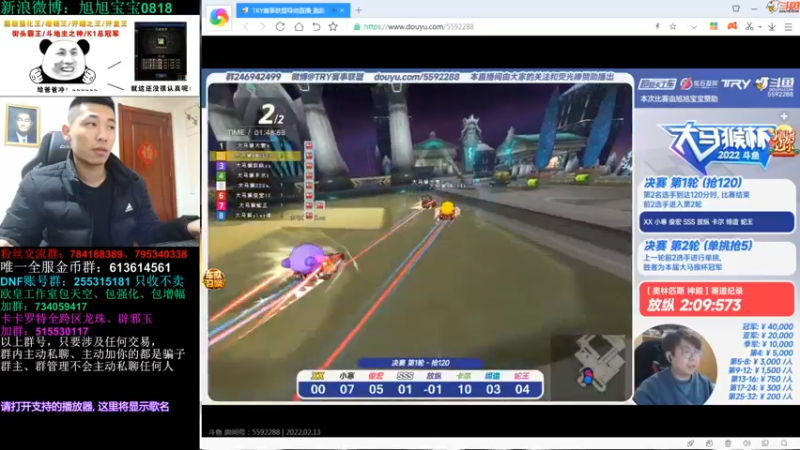Reload the douyu page
Image resolution: width=800 pixels, height=450 pixels.
[x=280, y=27]
